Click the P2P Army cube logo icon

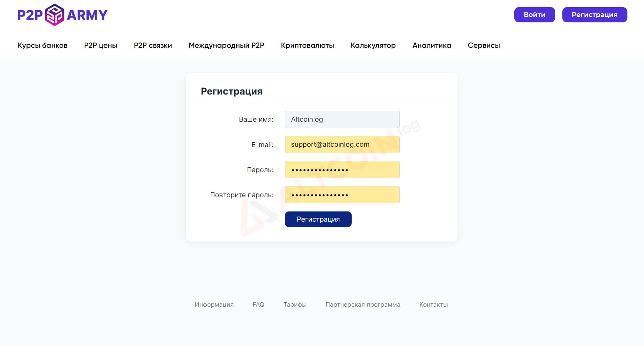[55, 15]
